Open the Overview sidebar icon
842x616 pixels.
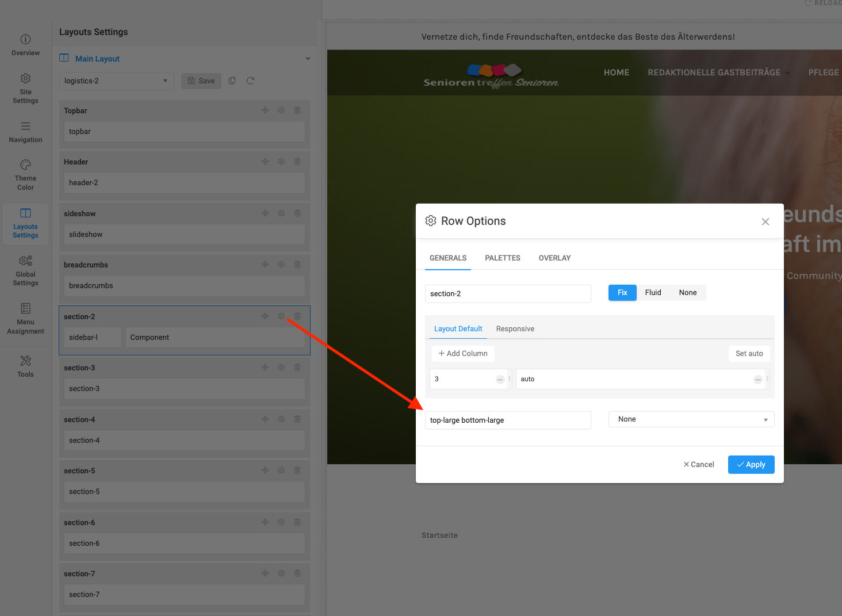25,45
